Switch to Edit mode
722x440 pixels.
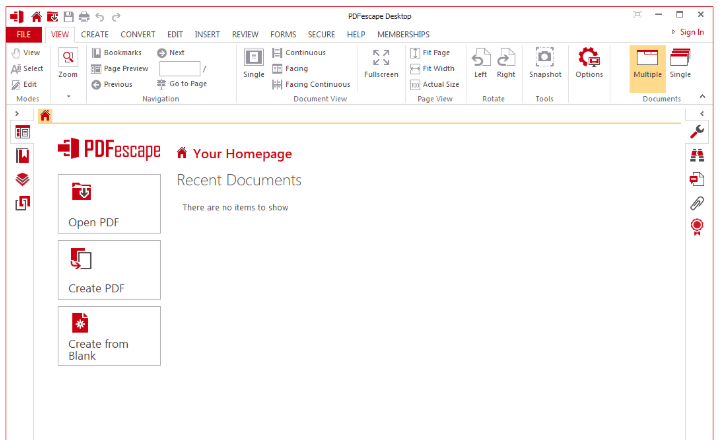(x=24, y=85)
